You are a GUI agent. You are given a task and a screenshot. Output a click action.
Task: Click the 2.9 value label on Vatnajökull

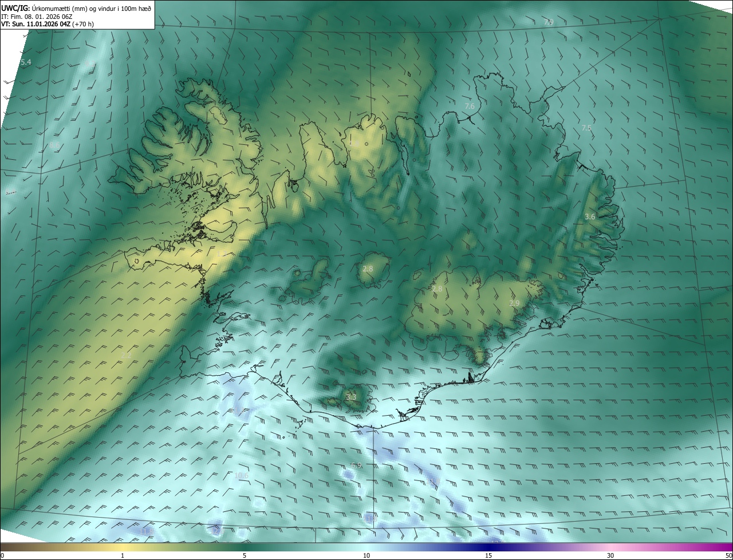[514, 303]
